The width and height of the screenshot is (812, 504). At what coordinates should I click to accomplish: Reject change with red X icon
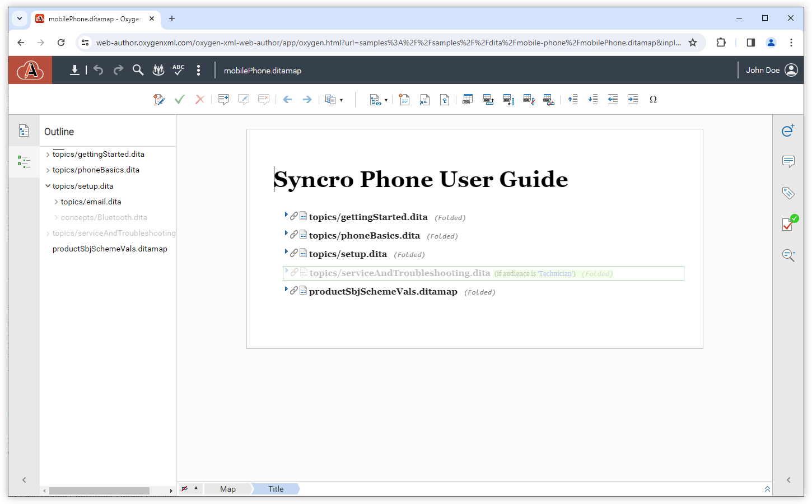(199, 100)
